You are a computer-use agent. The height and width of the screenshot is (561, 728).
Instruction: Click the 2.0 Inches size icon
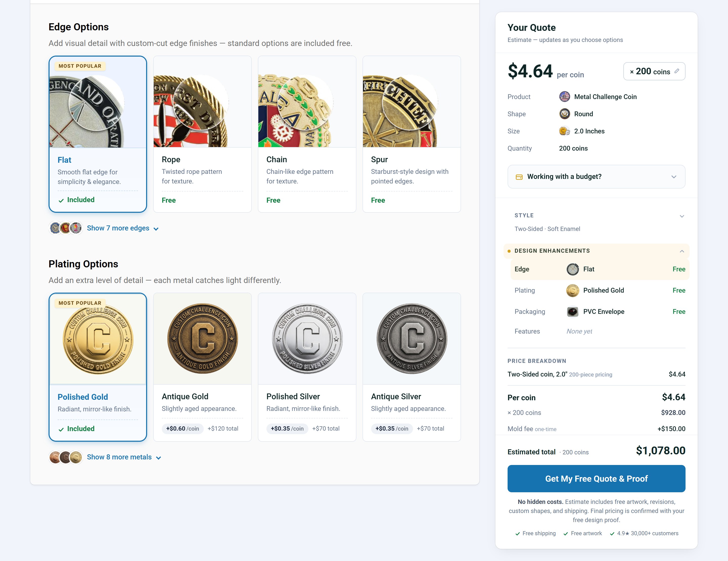click(x=564, y=131)
